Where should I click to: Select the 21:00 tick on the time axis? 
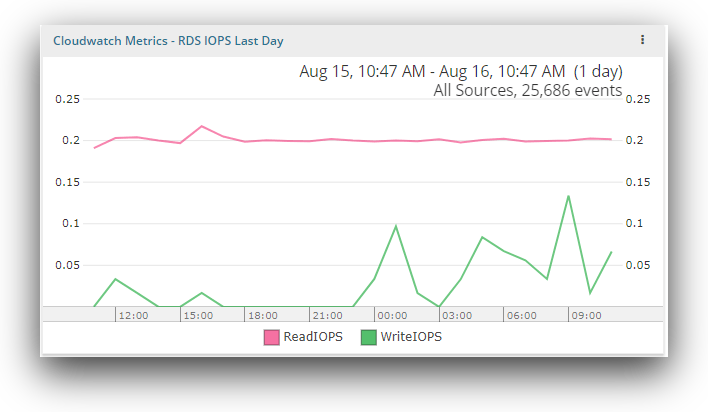[327, 315]
